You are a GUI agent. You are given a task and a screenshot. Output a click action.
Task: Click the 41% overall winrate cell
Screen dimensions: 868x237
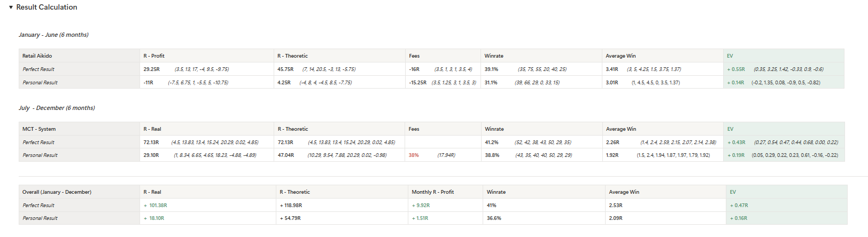544,205
